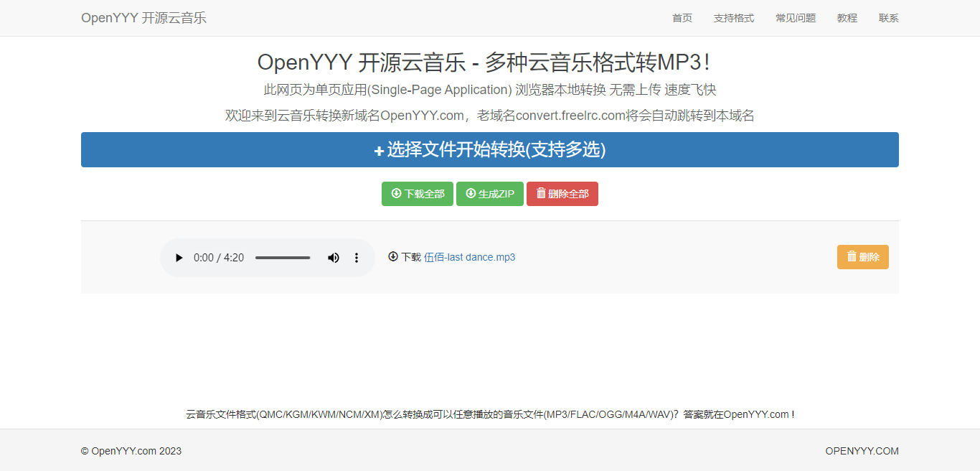Click the orange 删除 button
The height and width of the screenshot is (471, 980).
tap(863, 257)
